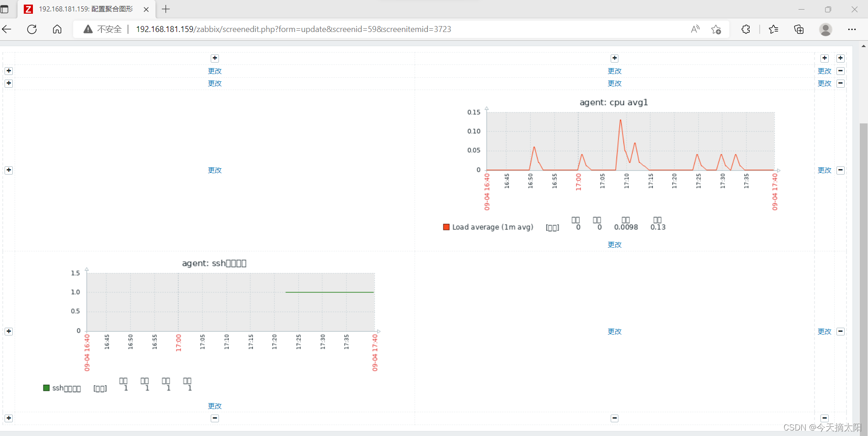Click the 0.13 maximum value in cpu legend
868x436 pixels.
(658, 227)
